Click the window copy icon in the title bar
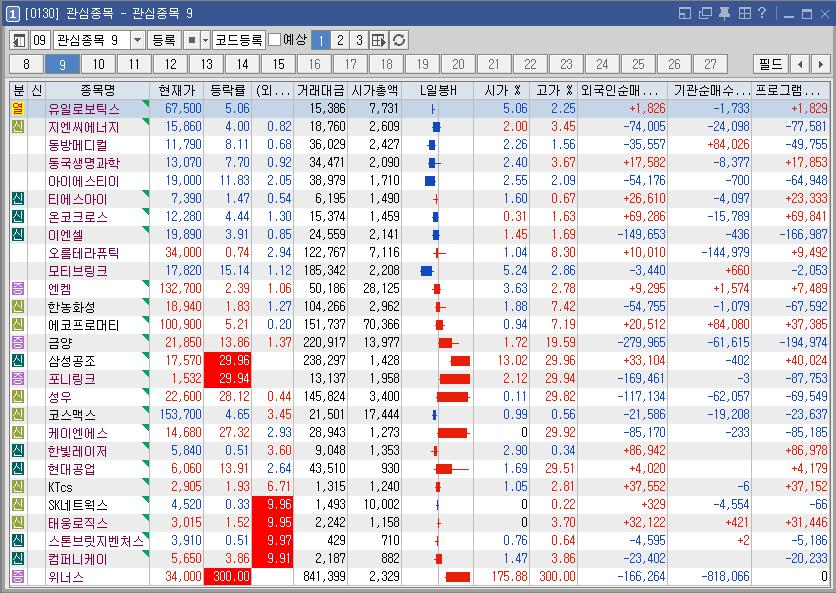The width and height of the screenshot is (836, 593). pos(705,13)
